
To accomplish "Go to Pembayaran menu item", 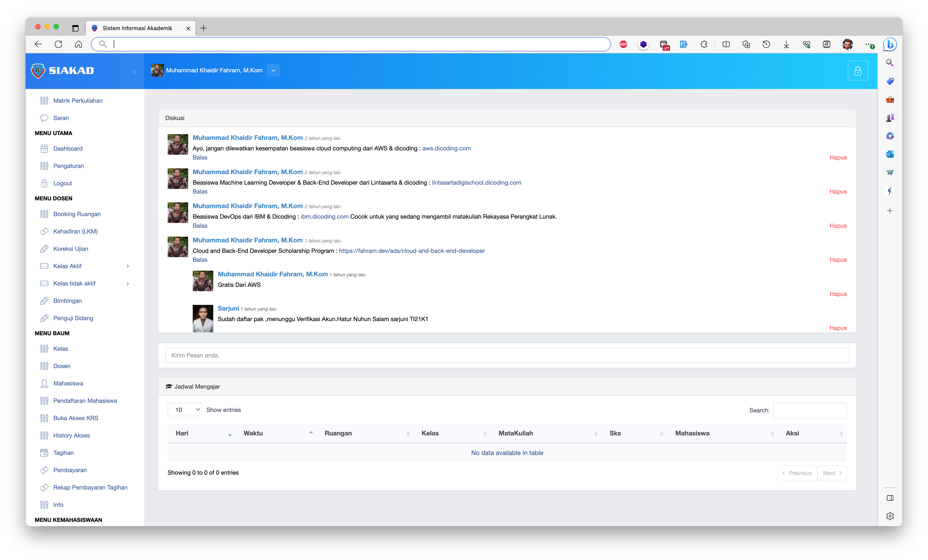I will click(70, 470).
